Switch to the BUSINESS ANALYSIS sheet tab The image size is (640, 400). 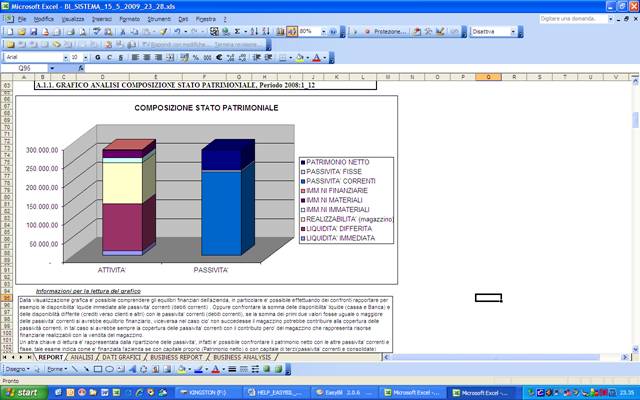242,357
